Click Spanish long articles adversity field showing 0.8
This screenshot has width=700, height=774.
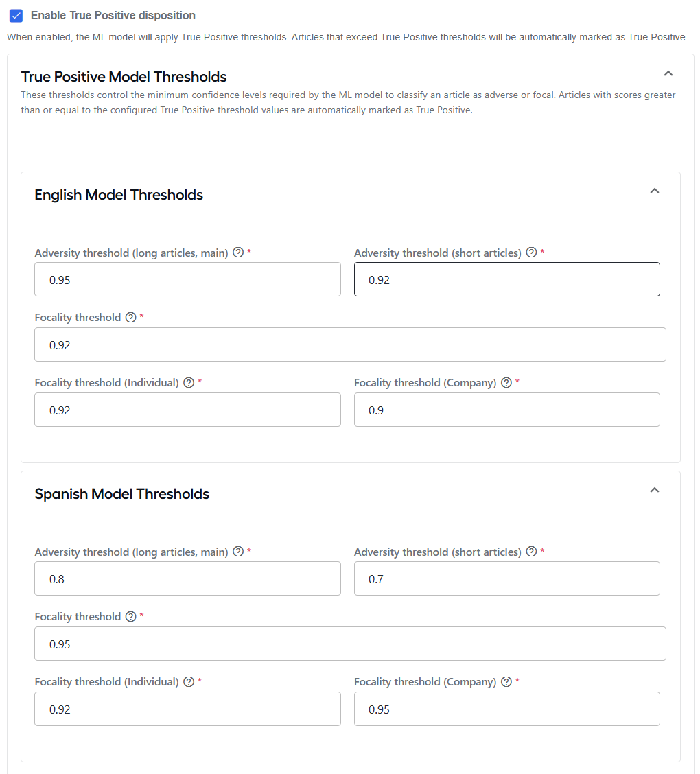[x=187, y=578]
